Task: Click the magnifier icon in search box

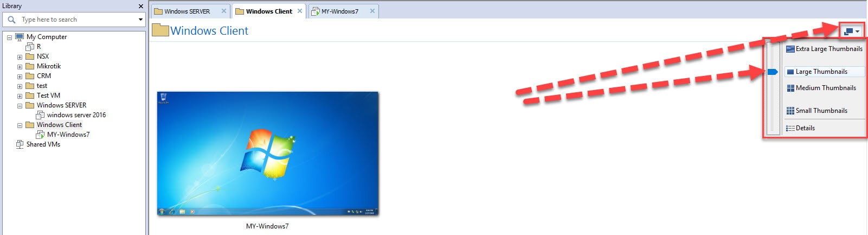Action: pyautogui.click(x=11, y=20)
